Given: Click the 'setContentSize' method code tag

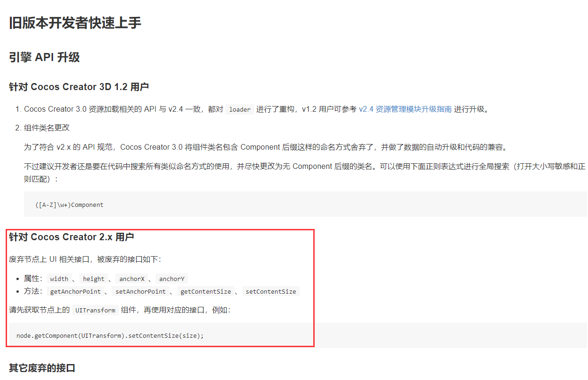Looking at the screenshot, I should tap(271, 291).
